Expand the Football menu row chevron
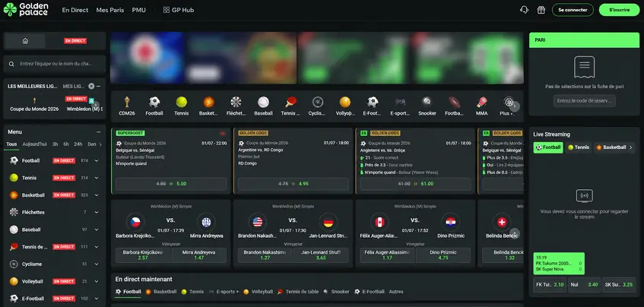 pyautogui.click(x=97, y=161)
